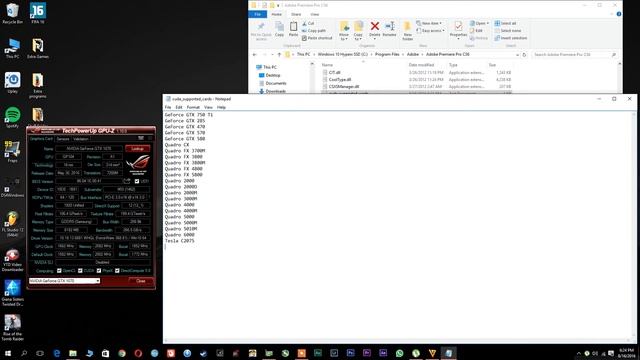
Task: Switch to the Validation tab in GPU-Z
Action: click(81, 139)
